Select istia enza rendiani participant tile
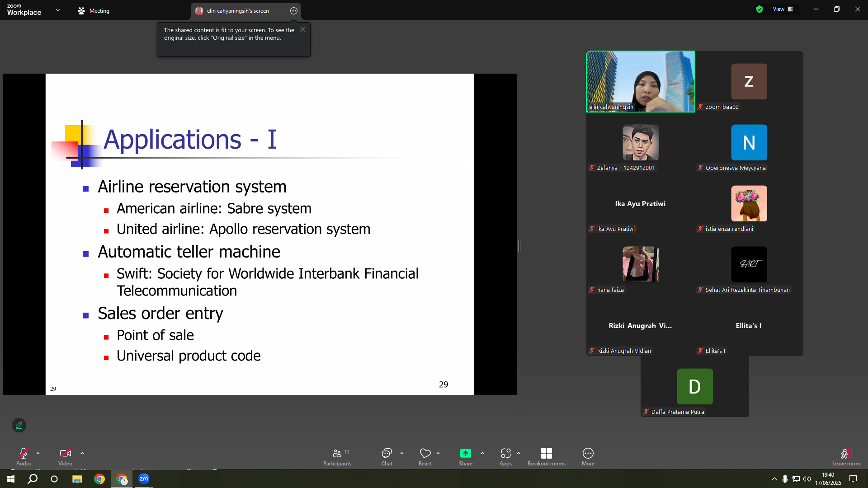Screen dimensions: 868x488 click(749, 203)
